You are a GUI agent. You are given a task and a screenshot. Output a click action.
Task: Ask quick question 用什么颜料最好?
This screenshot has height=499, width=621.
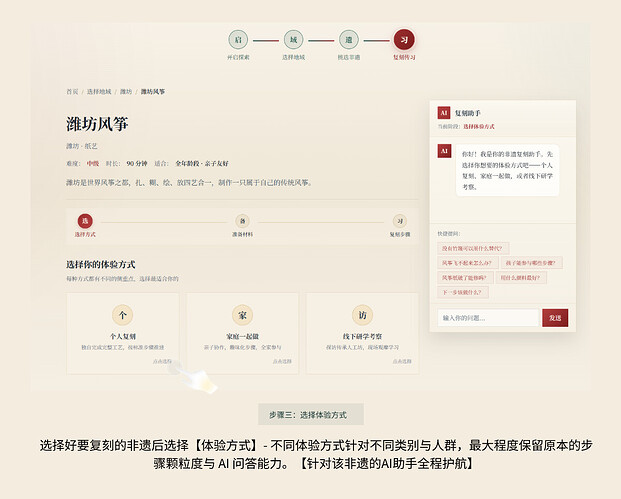click(x=521, y=278)
